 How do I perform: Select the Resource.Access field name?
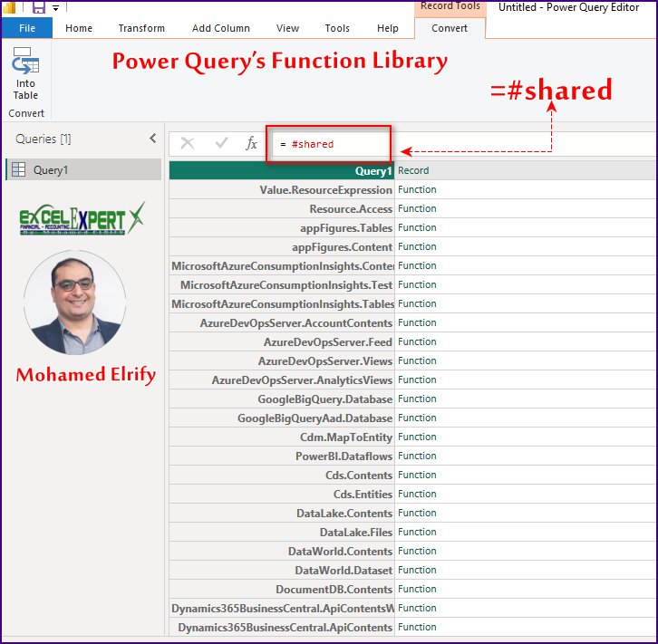click(x=351, y=209)
